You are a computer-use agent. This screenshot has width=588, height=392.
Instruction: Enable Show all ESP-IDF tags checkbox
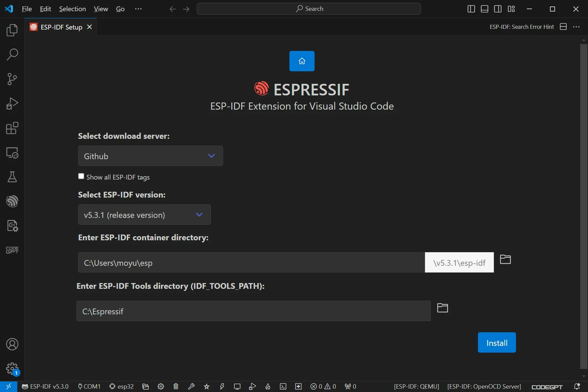(x=81, y=176)
